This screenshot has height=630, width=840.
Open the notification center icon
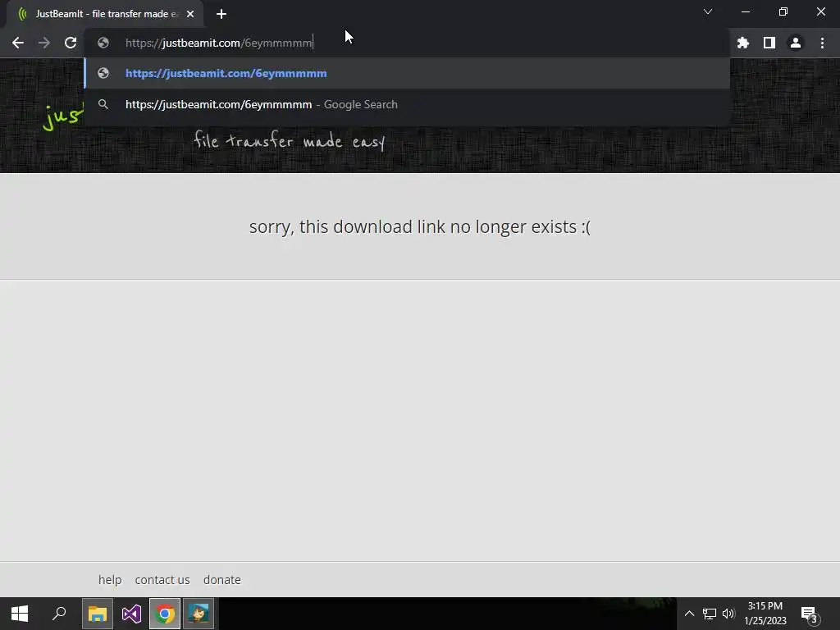810,614
